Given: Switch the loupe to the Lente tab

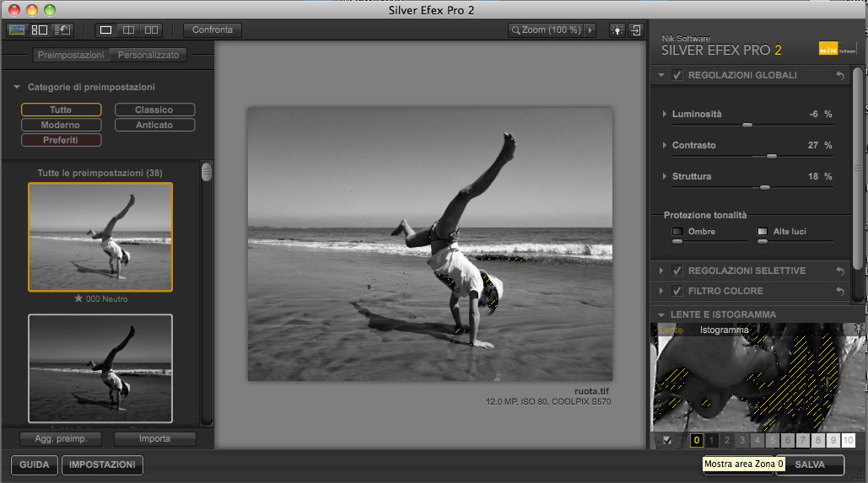Looking at the screenshot, I should [671, 330].
